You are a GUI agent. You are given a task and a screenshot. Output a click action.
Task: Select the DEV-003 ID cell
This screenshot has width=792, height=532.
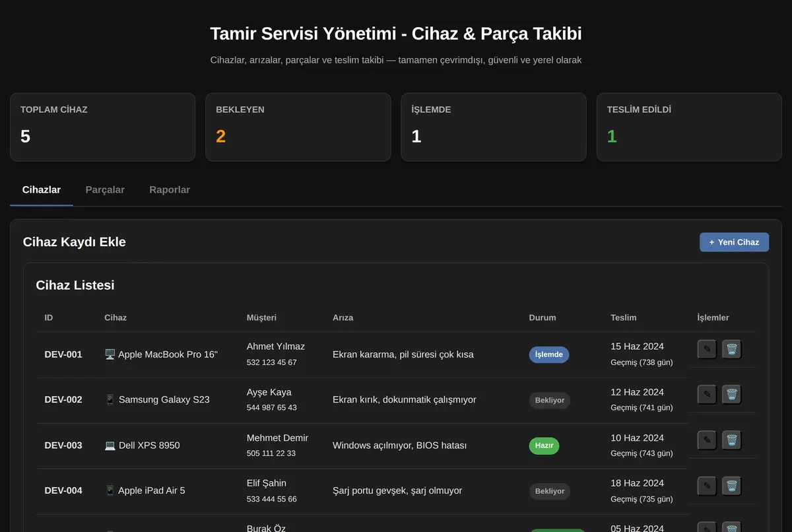pos(63,446)
